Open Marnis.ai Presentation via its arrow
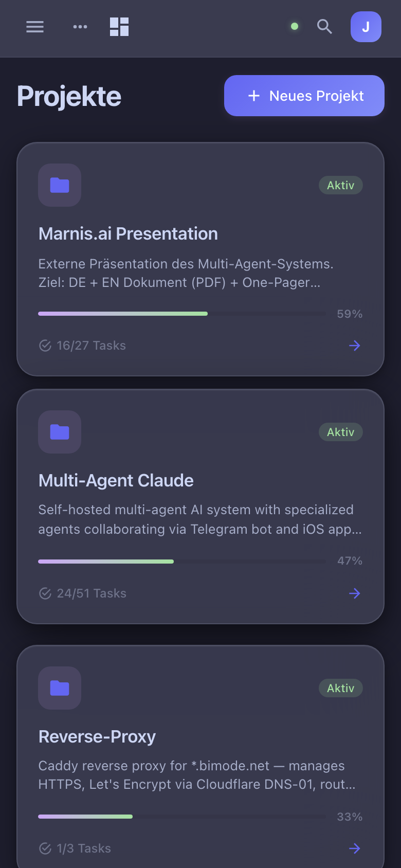The height and width of the screenshot is (868, 401). click(x=354, y=346)
